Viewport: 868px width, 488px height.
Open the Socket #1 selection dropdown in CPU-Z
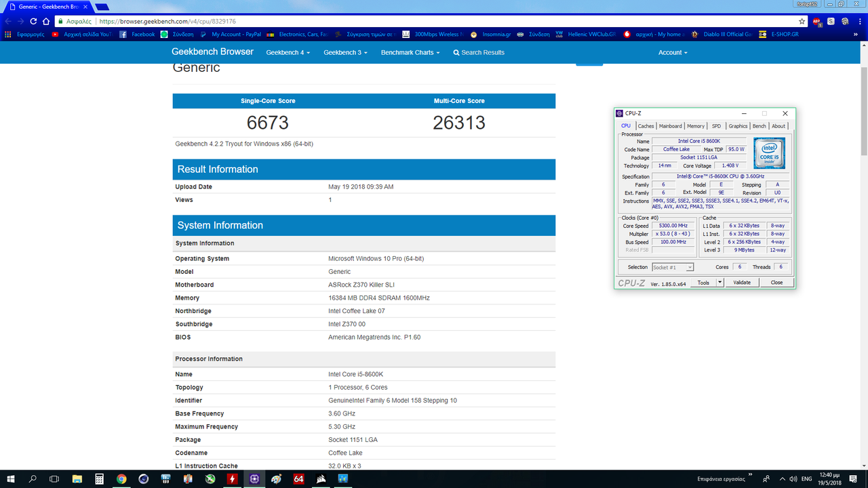[673, 267]
